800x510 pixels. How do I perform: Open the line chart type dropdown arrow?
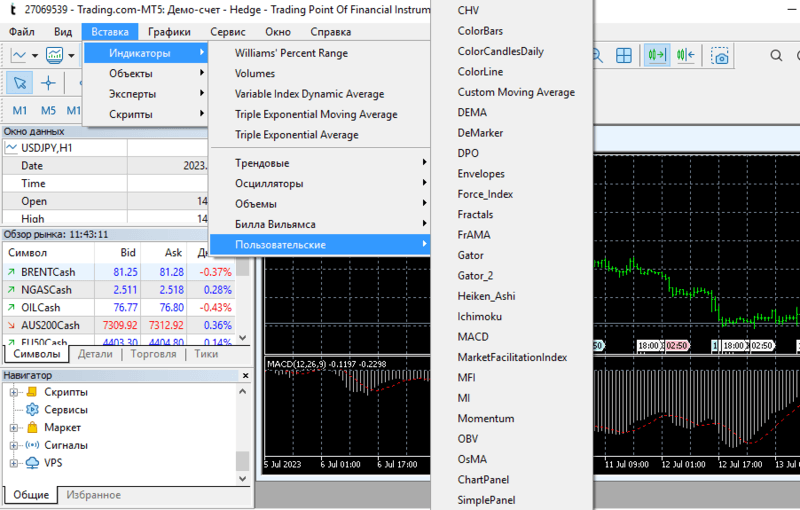35,55
